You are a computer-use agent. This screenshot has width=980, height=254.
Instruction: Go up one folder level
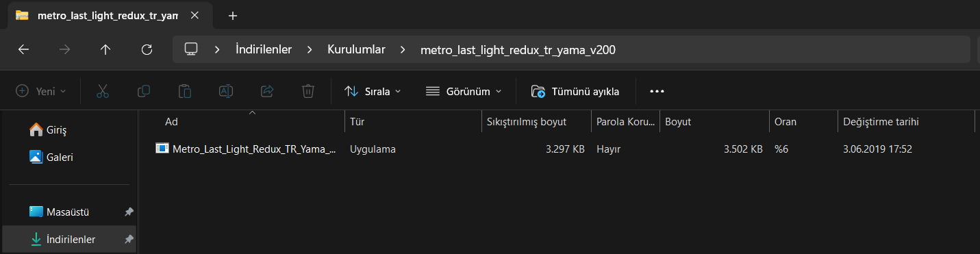tap(105, 49)
